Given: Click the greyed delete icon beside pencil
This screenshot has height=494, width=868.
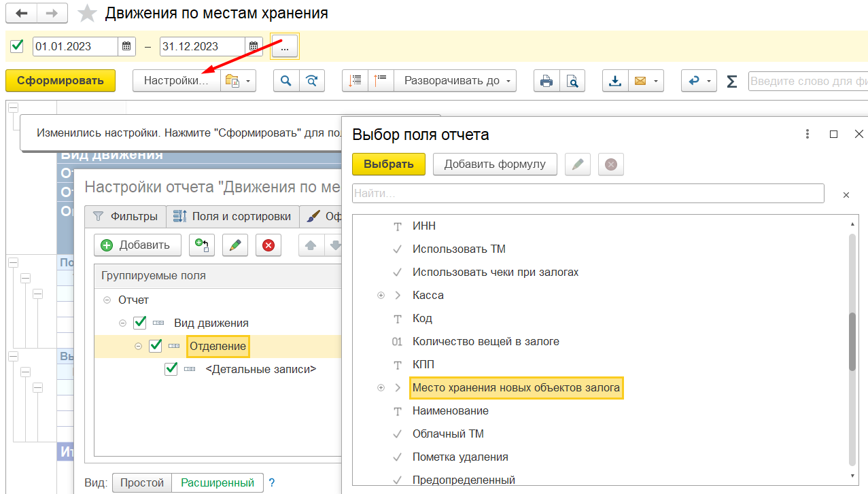Looking at the screenshot, I should [x=611, y=164].
